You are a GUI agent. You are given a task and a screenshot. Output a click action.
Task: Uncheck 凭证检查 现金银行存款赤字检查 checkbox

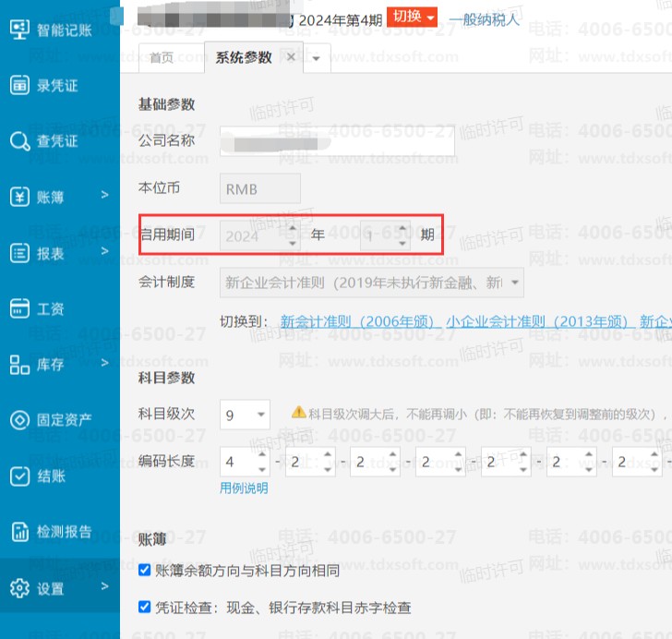point(144,607)
